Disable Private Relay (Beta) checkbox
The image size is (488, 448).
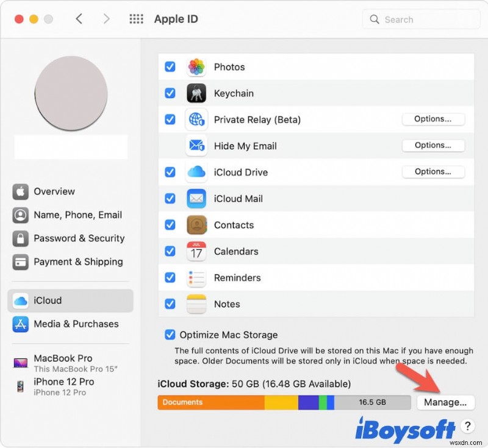point(170,119)
